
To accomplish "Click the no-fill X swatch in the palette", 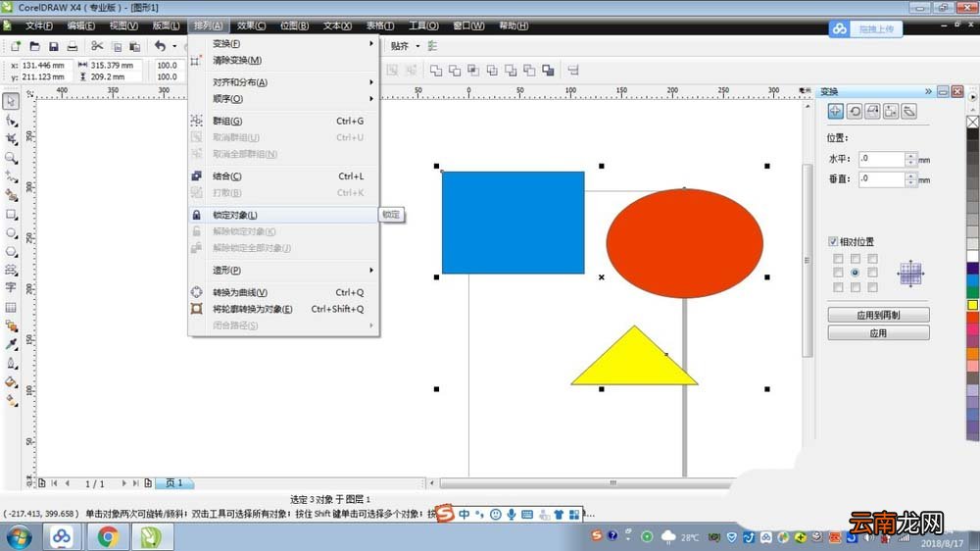I will [x=973, y=122].
